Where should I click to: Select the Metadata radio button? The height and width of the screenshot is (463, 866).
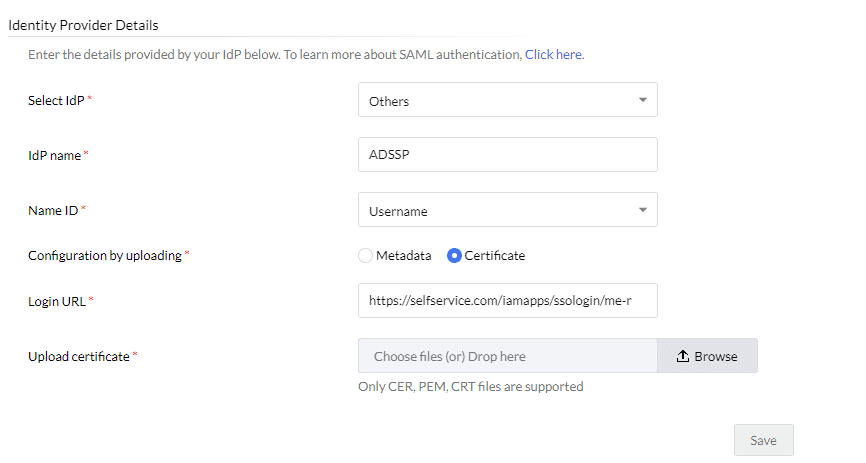point(365,255)
